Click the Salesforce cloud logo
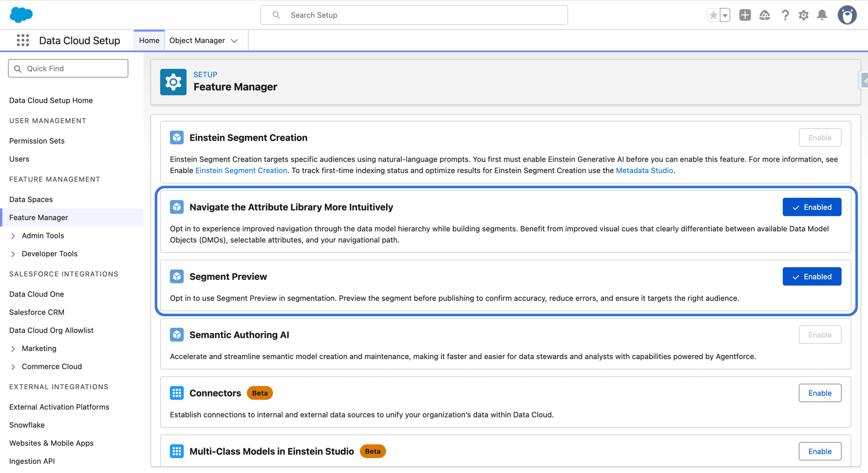 point(21,15)
